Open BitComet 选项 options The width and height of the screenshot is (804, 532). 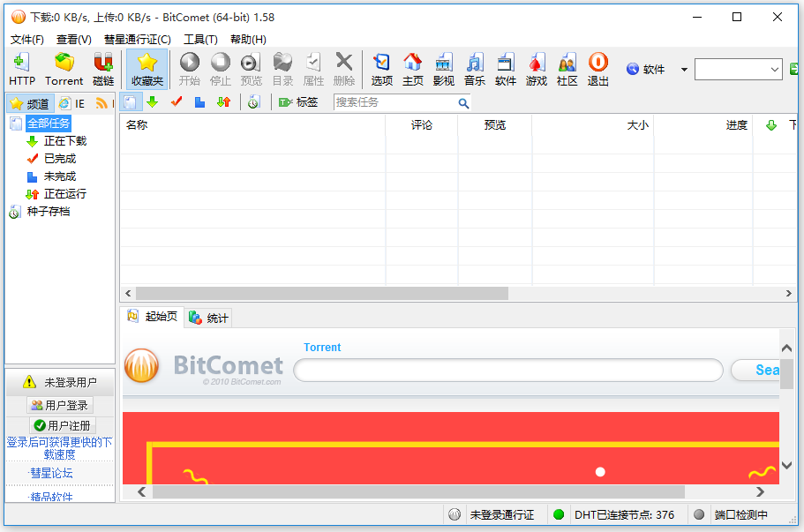tap(381, 69)
